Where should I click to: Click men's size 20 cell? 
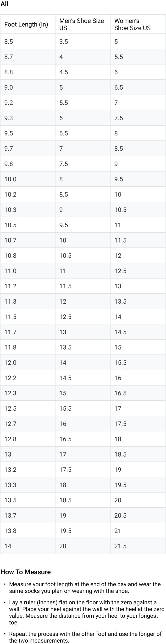click(x=83, y=546)
